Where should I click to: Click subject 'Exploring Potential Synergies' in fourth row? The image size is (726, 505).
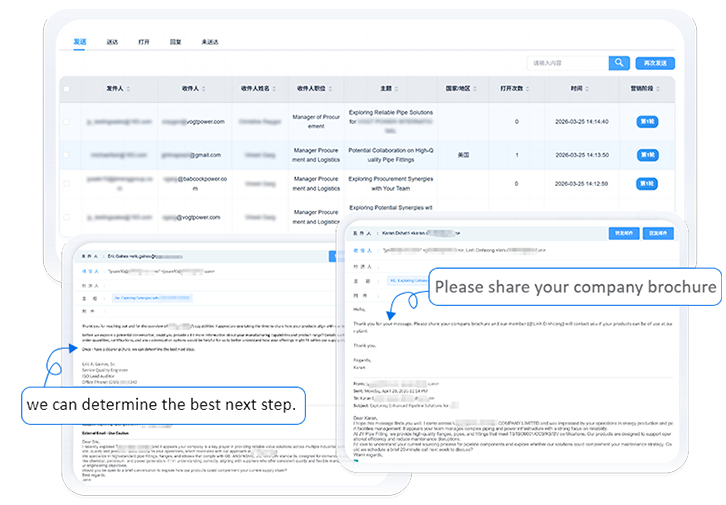click(391, 208)
